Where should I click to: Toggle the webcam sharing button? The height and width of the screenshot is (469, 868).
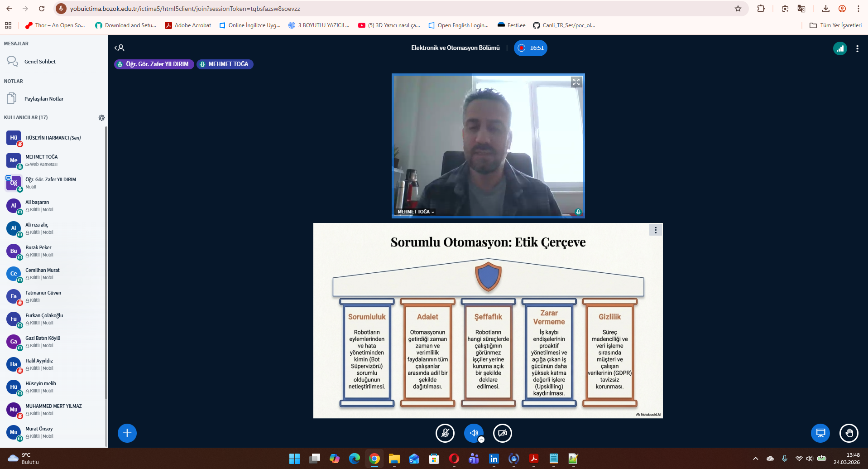click(502, 433)
